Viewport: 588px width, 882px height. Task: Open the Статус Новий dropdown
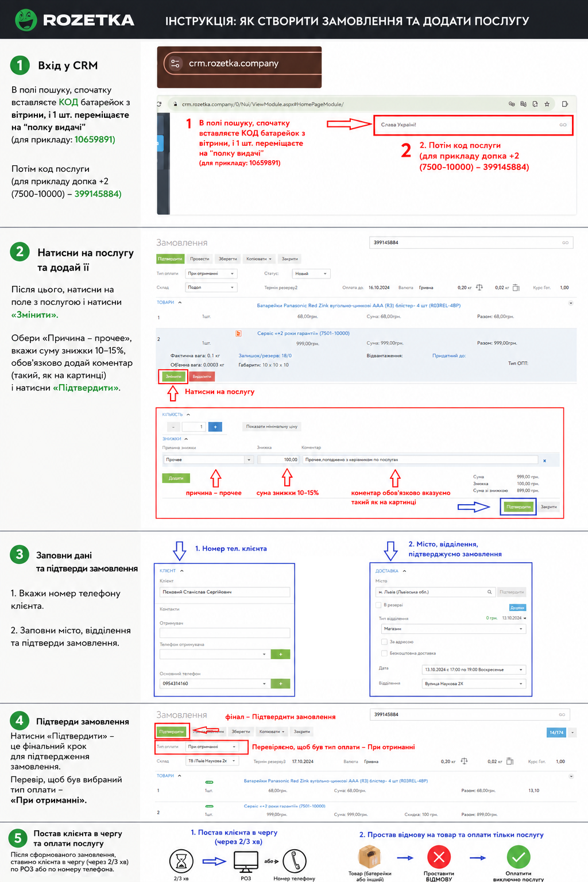[311, 273]
